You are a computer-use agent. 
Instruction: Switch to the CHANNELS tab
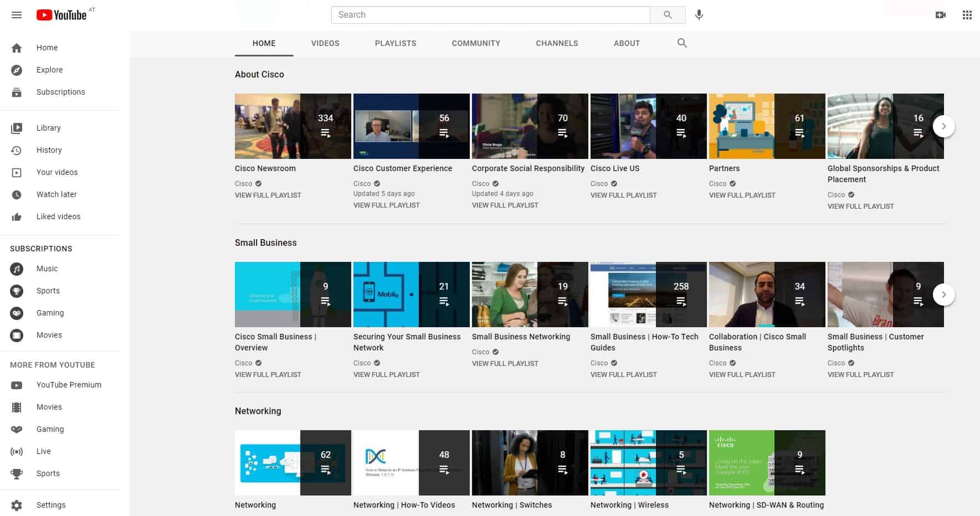(x=557, y=43)
